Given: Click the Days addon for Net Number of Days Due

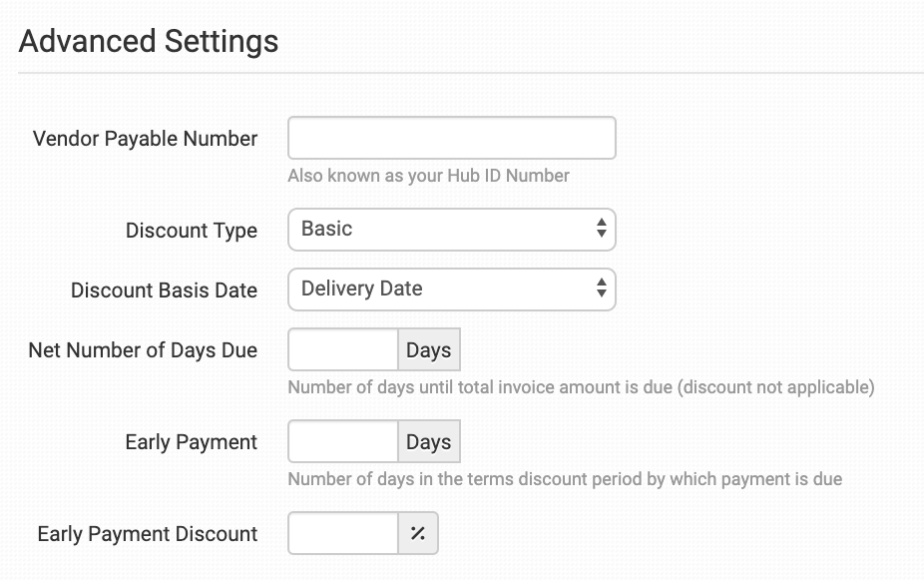Looking at the screenshot, I should [429, 350].
